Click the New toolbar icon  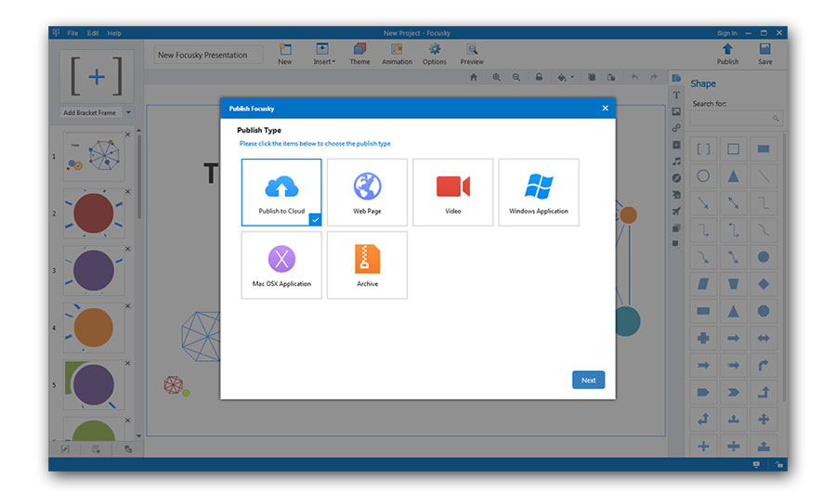[285, 54]
